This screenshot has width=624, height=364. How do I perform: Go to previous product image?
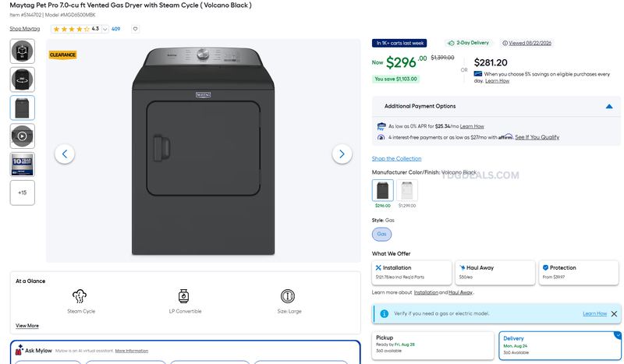click(65, 154)
